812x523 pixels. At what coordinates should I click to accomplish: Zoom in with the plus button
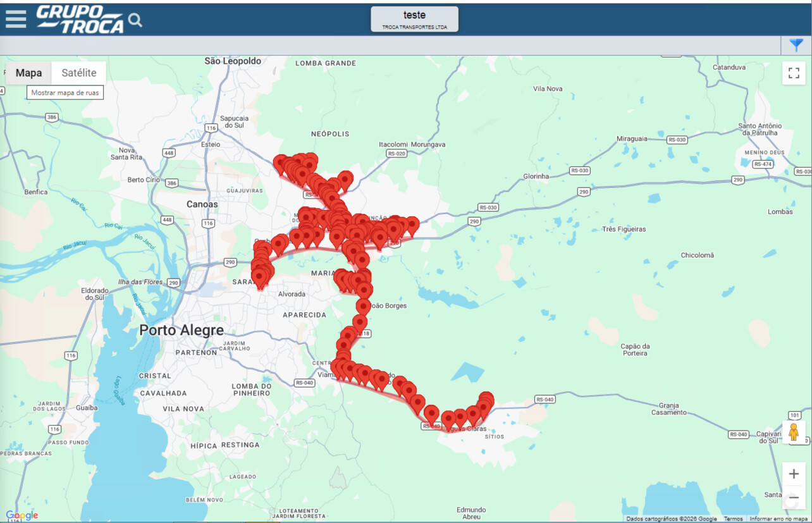click(x=794, y=474)
